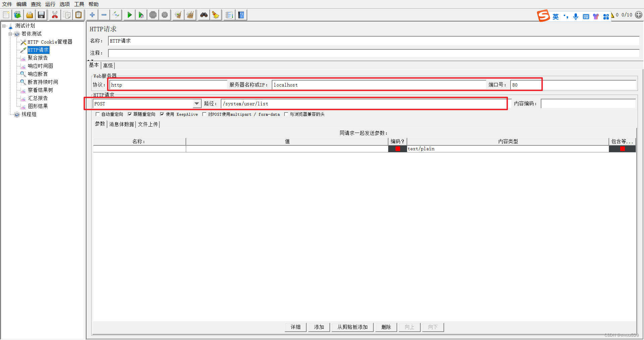
Task: Collapse the 测试计划 tree node
Action: 4,26
